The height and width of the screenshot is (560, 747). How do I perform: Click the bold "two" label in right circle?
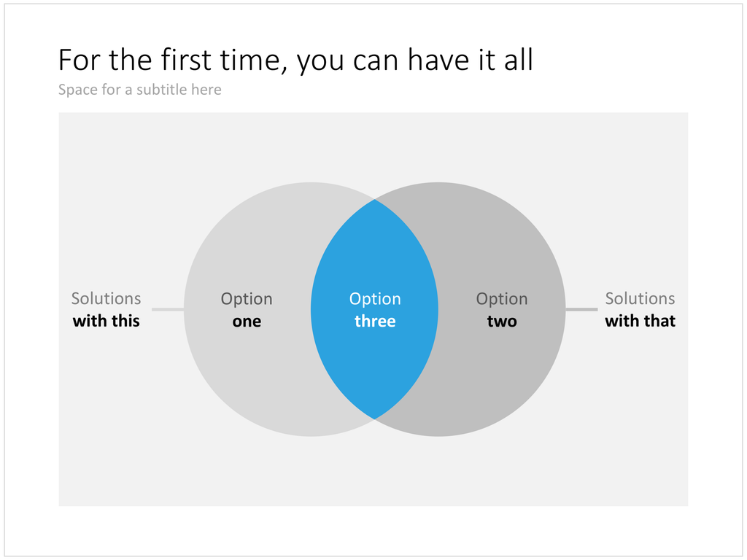(x=502, y=322)
